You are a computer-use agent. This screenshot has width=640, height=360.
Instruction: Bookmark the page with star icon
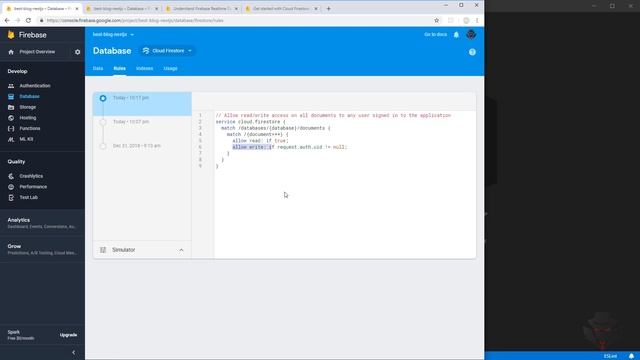click(436, 20)
